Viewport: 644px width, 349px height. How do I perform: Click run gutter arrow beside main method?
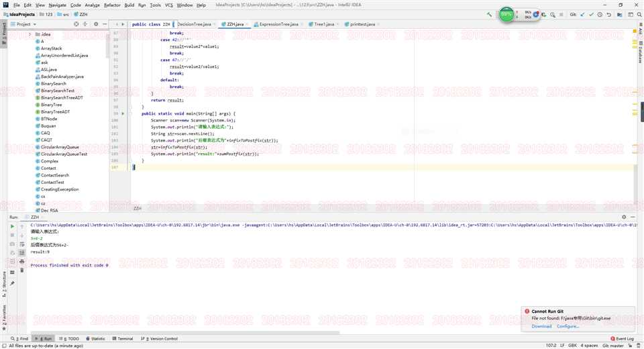coord(123,113)
